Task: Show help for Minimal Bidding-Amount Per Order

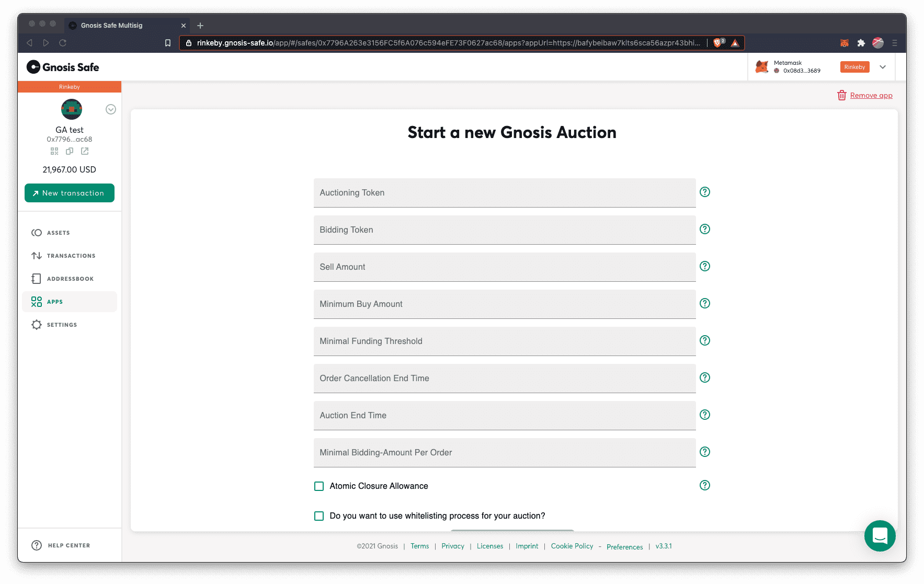Action: tap(705, 452)
